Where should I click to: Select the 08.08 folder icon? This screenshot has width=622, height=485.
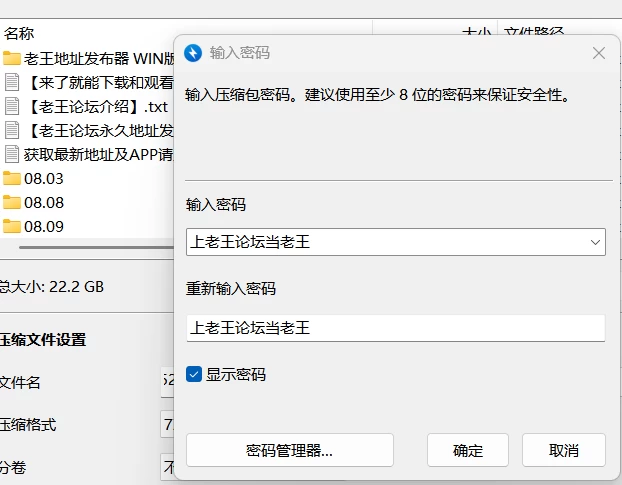tap(12, 202)
